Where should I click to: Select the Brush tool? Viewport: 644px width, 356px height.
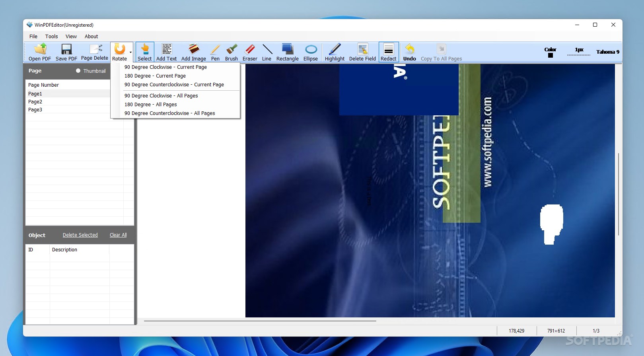232,52
